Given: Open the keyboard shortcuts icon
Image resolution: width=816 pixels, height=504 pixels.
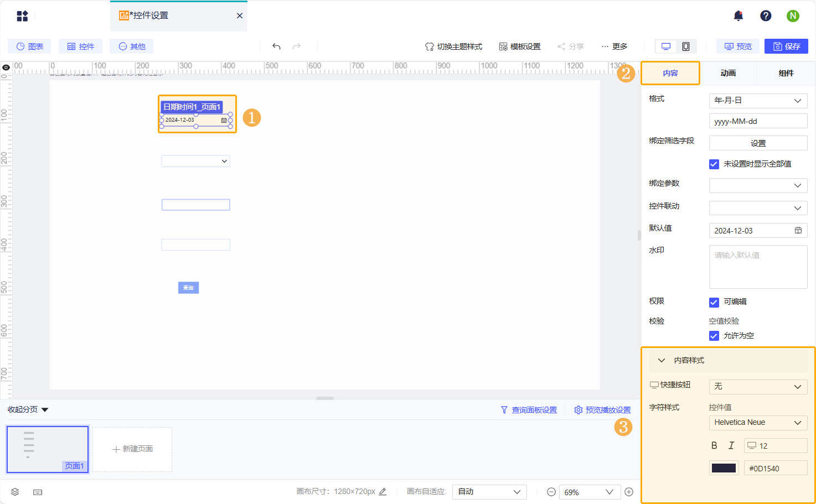Looking at the screenshot, I should pos(38,492).
